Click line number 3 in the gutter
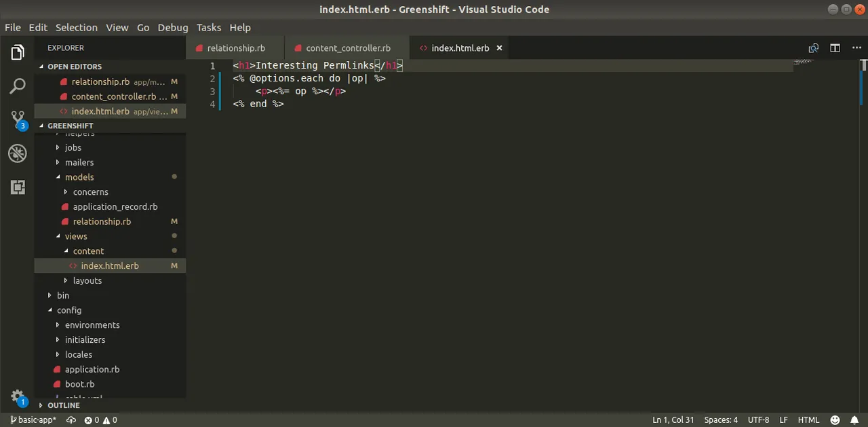868x427 pixels. click(212, 91)
